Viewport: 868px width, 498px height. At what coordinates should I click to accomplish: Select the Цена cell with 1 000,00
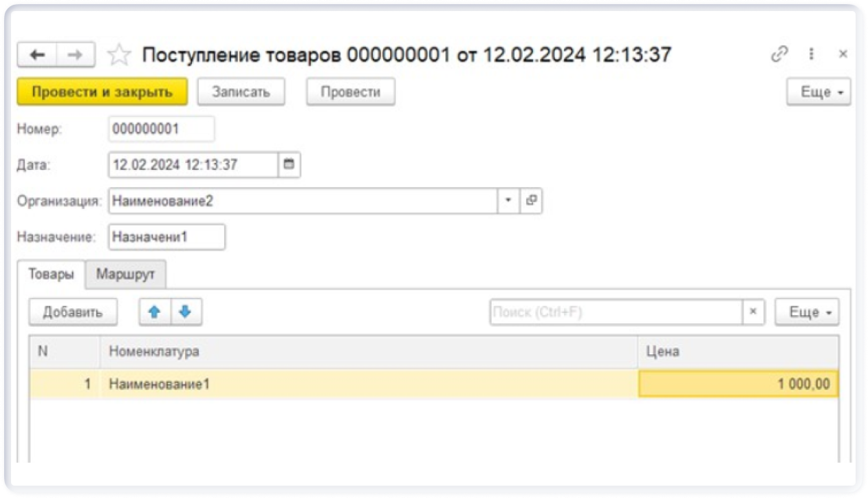coord(738,384)
